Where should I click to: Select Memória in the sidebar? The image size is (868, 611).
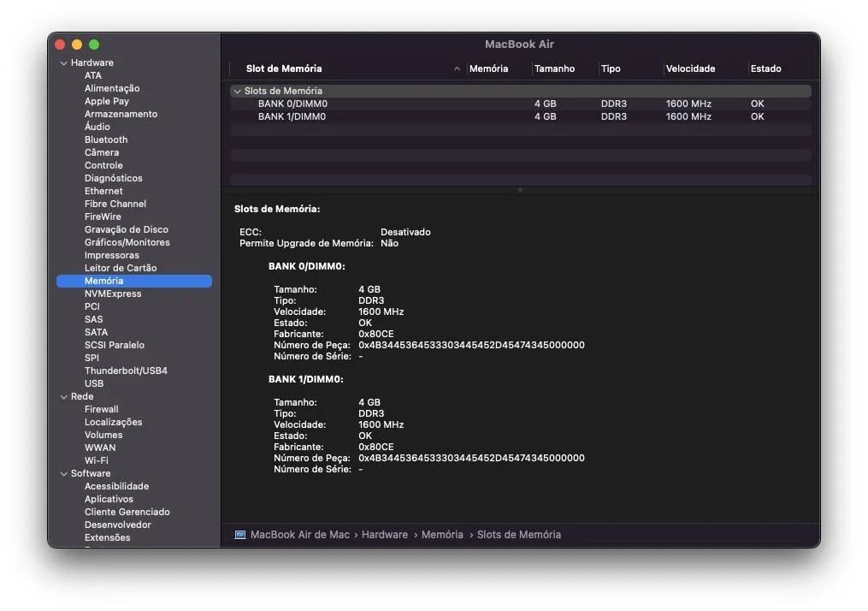point(134,281)
